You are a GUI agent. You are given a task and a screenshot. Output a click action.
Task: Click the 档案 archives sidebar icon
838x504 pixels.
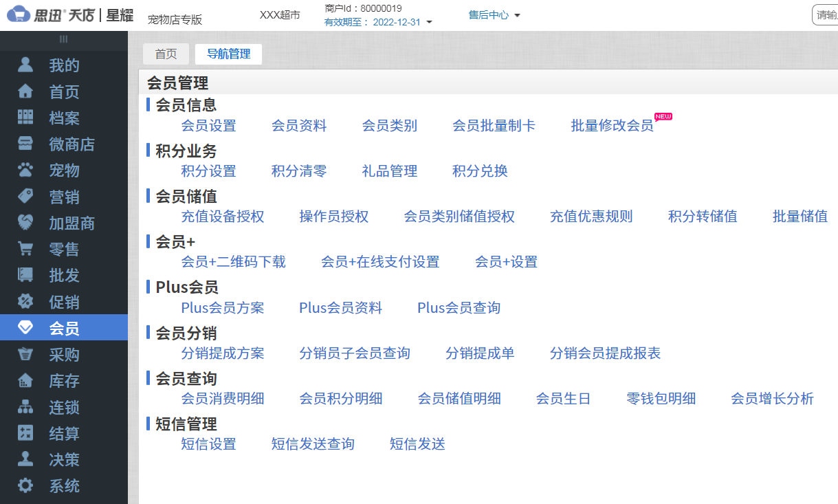[26, 118]
